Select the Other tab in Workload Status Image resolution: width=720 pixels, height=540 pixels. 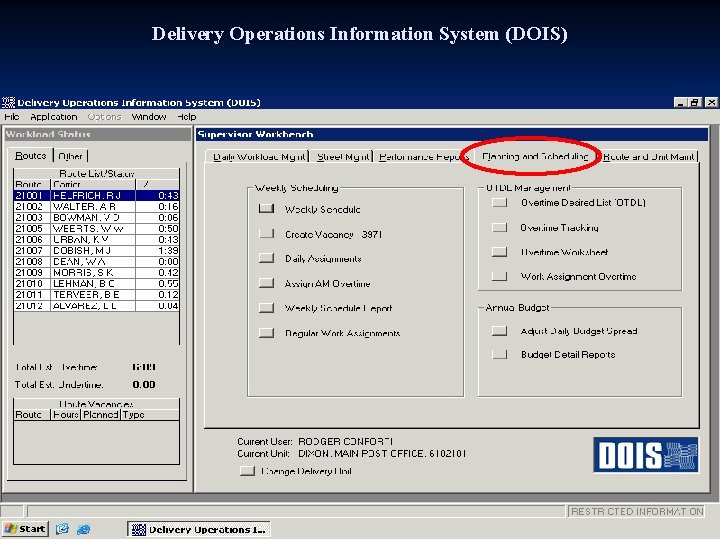pos(70,156)
